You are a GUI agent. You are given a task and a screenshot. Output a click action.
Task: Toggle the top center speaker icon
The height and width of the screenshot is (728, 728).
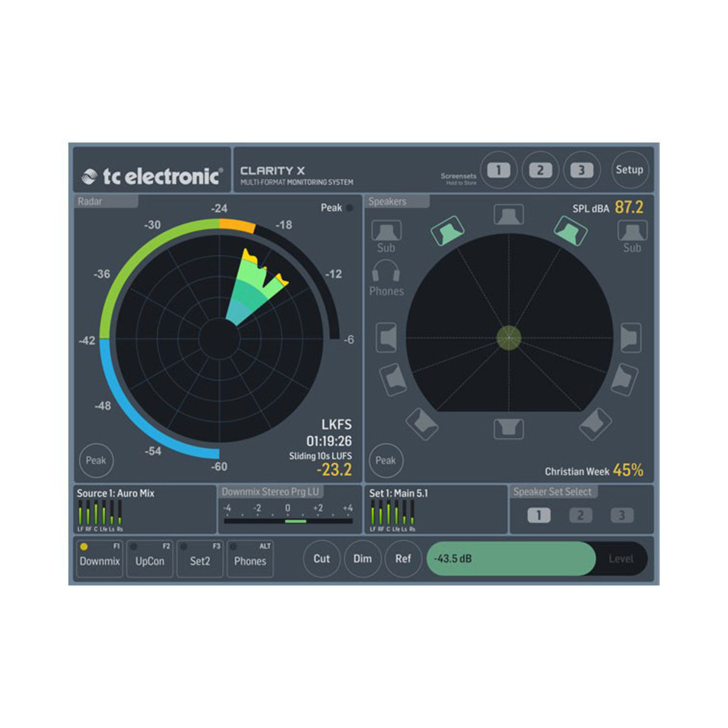pyautogui.click(x=508, y=215)
